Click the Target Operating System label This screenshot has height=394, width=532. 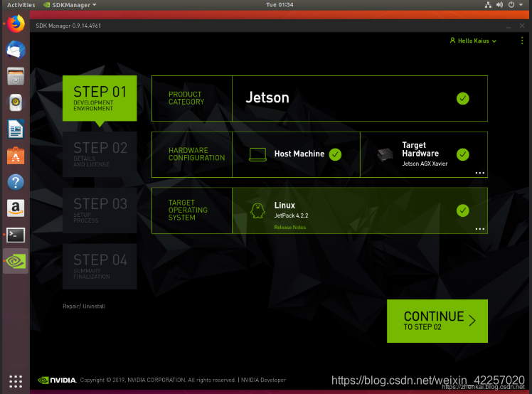tap(188, 210)
